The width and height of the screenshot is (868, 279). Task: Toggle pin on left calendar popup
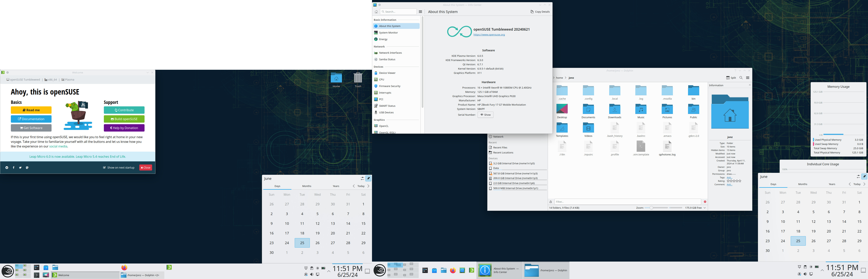[368, 178]
